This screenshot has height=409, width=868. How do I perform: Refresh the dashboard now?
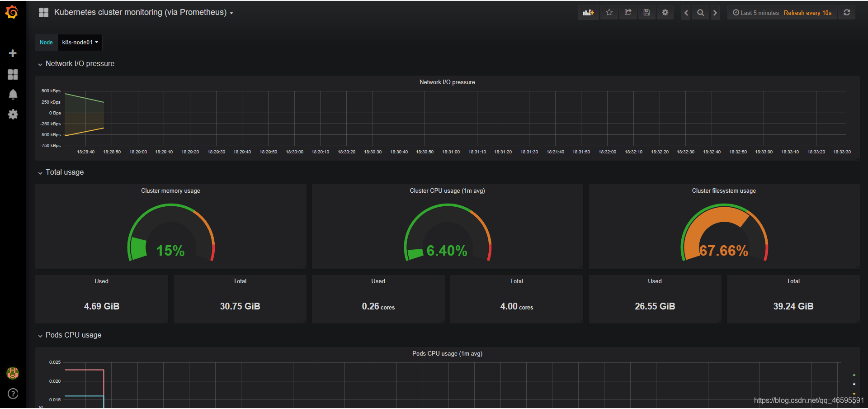(x=847, y=13)
